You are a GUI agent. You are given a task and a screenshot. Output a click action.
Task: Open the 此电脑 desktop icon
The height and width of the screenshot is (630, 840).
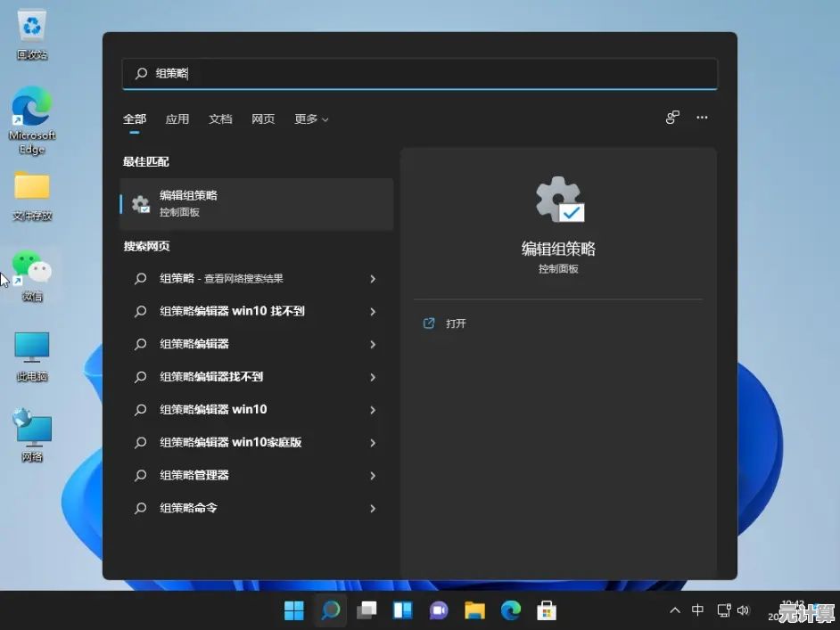32,356
